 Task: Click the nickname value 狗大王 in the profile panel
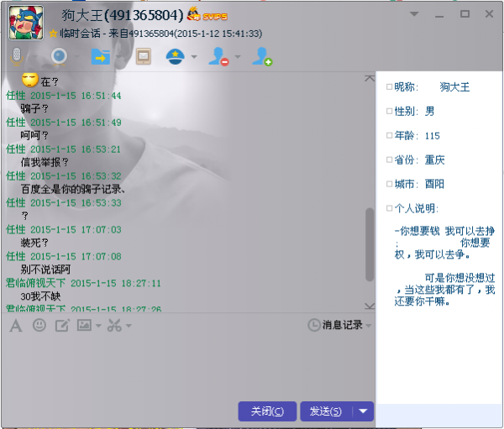[454, 86]
